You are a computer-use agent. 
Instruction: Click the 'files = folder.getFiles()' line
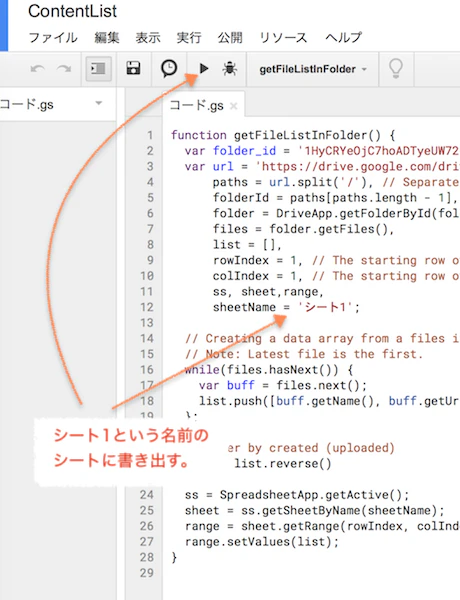(303, 229)
